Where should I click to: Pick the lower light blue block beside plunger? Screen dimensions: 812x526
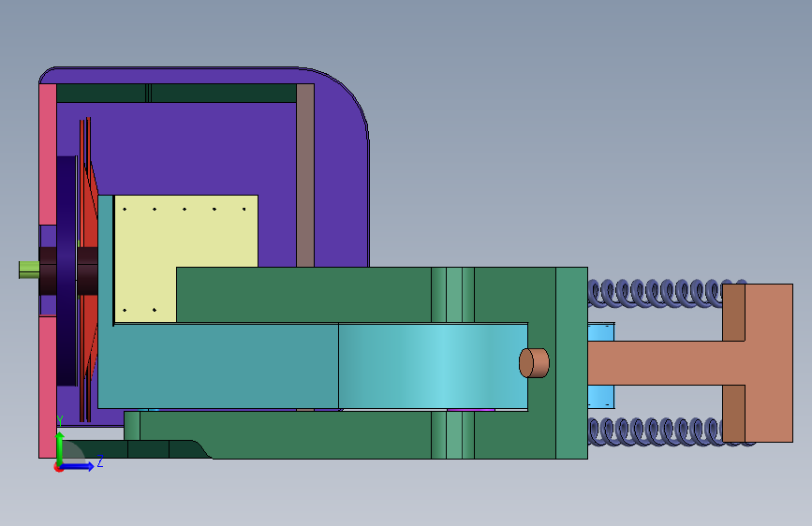pos(601,397)
